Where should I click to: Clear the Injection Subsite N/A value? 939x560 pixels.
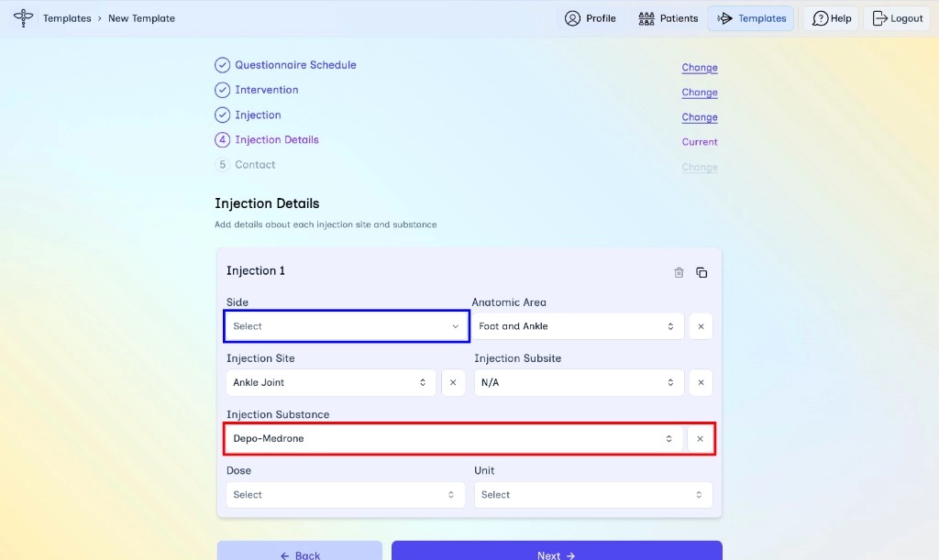pyautogui.click(x=701, y=383)
